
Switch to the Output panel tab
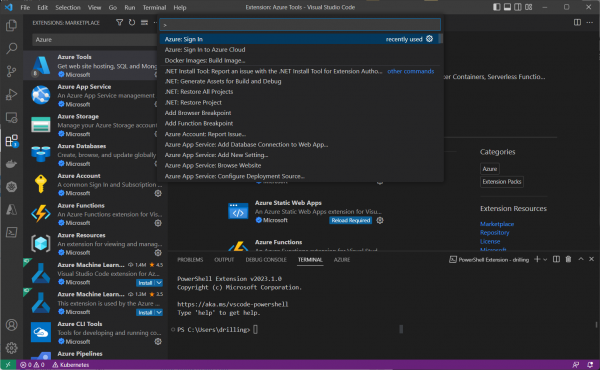coord(224,259)
